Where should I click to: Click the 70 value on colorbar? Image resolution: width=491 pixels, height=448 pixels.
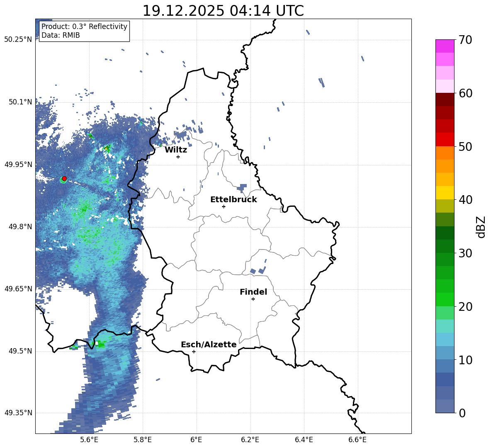[x=466, y=40]
